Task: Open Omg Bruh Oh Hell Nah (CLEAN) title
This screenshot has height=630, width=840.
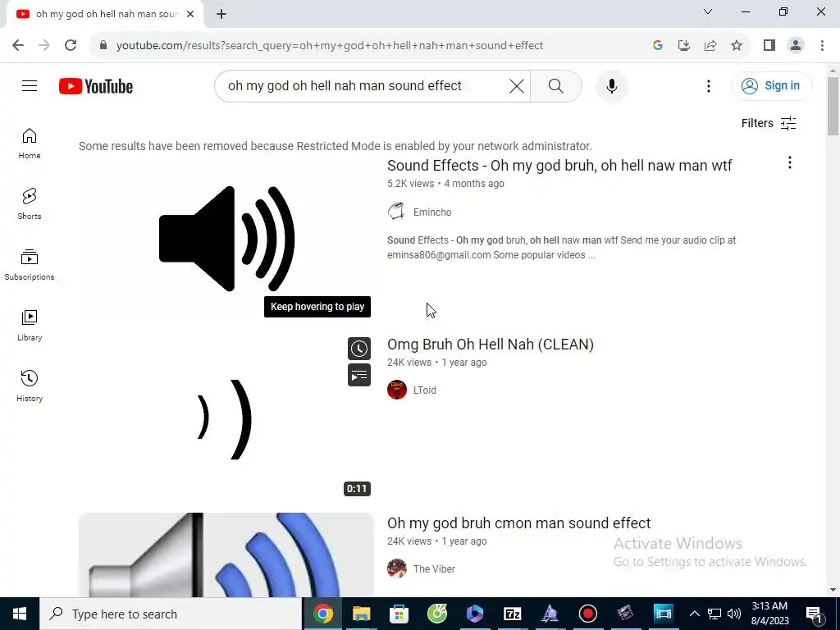Action: [x=491, y=345]
